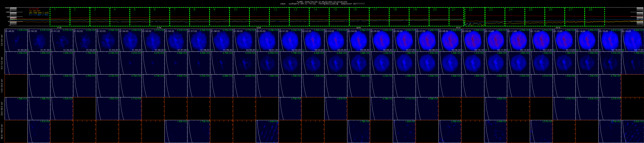Image resolution: width=644 pixels, height=143 pixels.
Task: Select time interval box 28 in light curve
Action: [595, 17]
